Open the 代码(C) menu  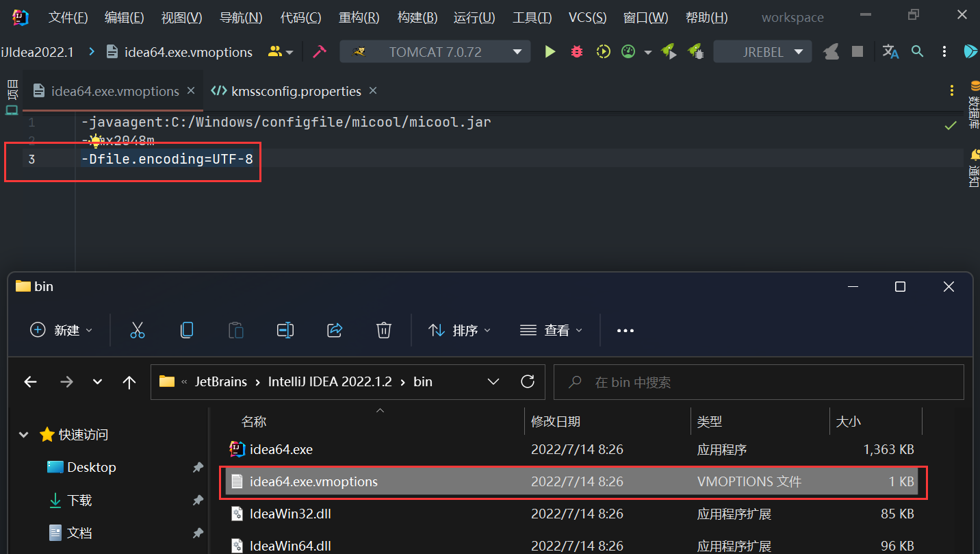click(301, 18)
